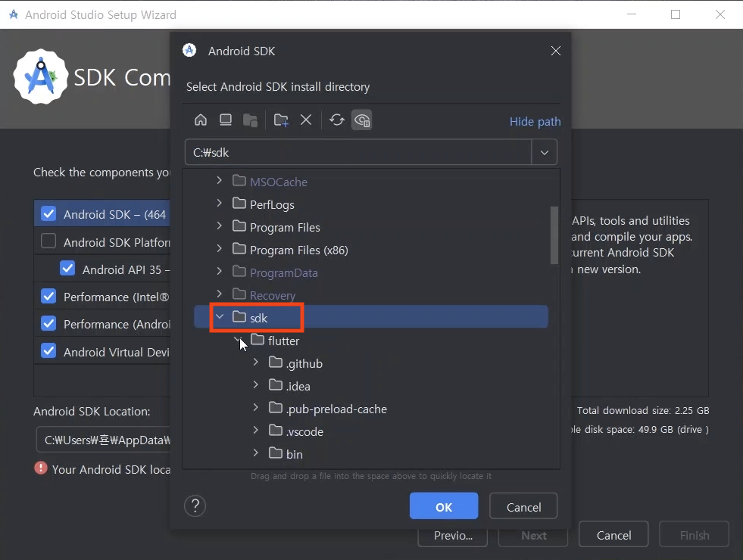Expand the .idea folder
This screenshot has width=743, height=560.
coord(255,385)
